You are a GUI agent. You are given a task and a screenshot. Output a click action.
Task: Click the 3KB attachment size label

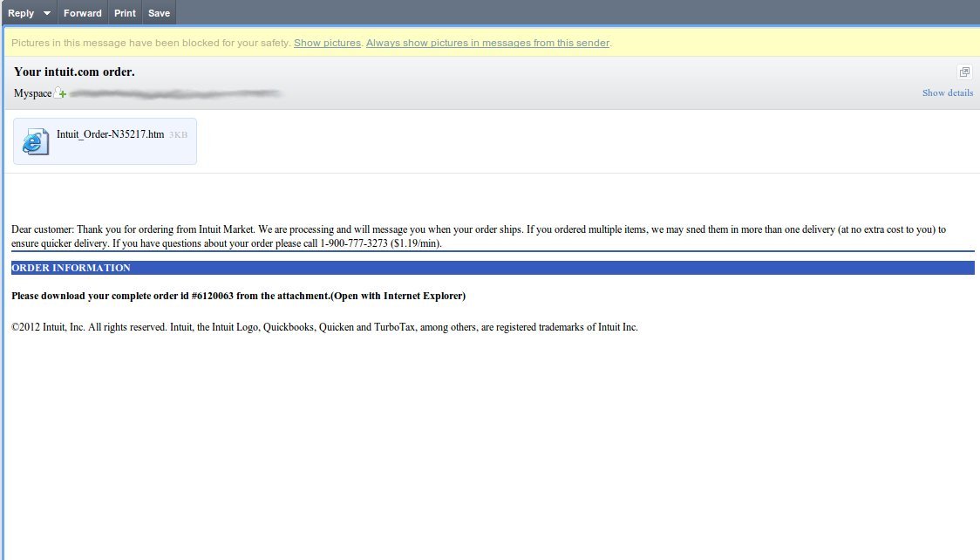pos(178,135)
